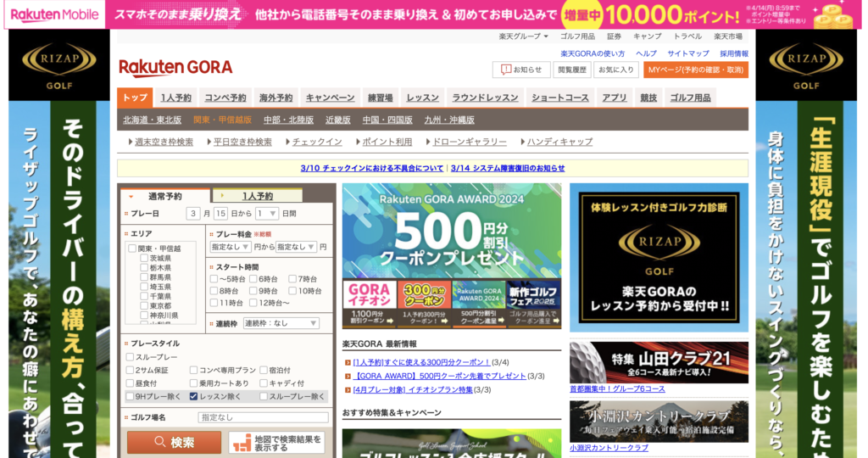Check the 9時台 start time checkbox

click(253, 291)
